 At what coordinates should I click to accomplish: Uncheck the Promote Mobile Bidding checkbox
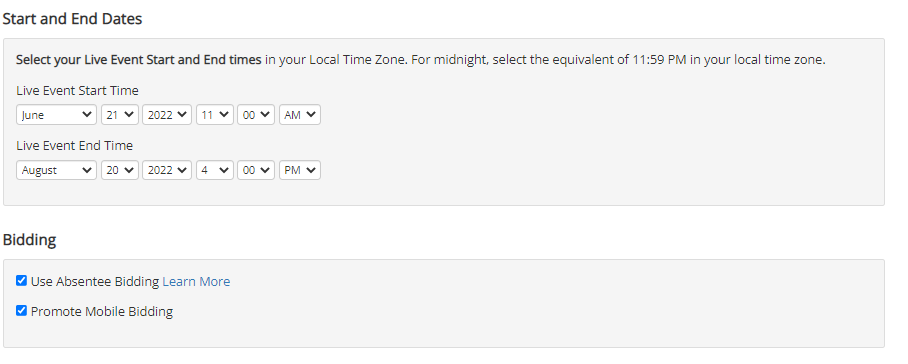pyautogui.click(x=21, y=311)
